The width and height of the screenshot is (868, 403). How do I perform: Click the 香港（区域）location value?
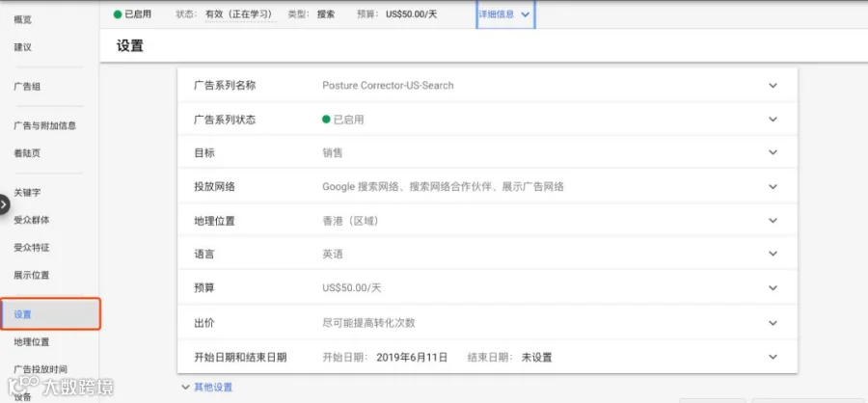351,221
